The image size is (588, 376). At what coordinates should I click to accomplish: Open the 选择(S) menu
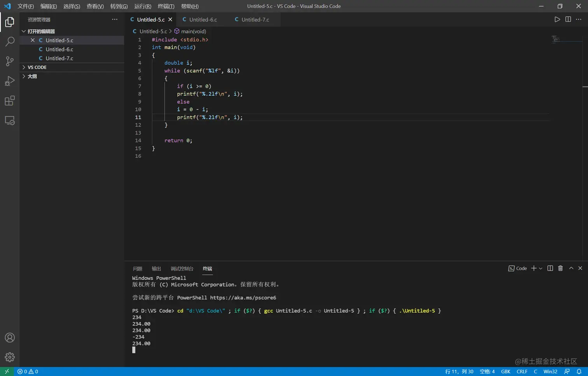(72, 6)
